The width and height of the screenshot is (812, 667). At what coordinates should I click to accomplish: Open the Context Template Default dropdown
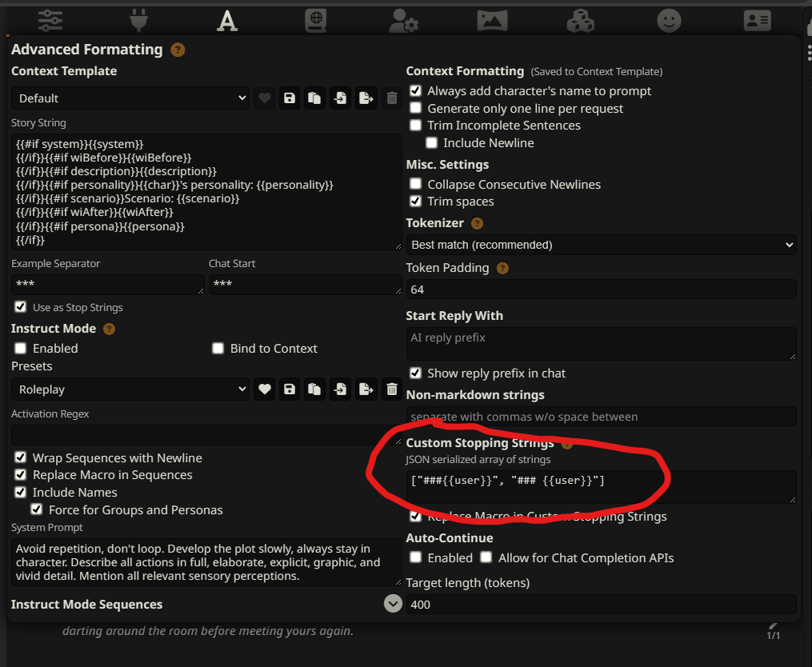click(x=130, y=98)
